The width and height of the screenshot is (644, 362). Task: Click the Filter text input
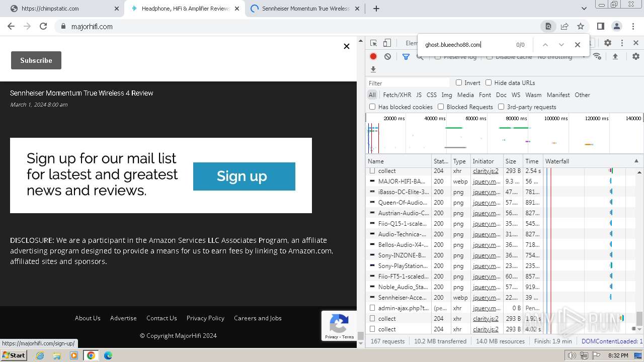(408, 83)
